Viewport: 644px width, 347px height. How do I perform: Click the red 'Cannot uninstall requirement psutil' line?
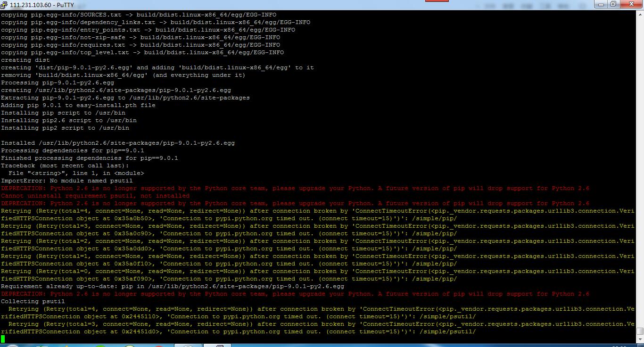pos(95,196)
